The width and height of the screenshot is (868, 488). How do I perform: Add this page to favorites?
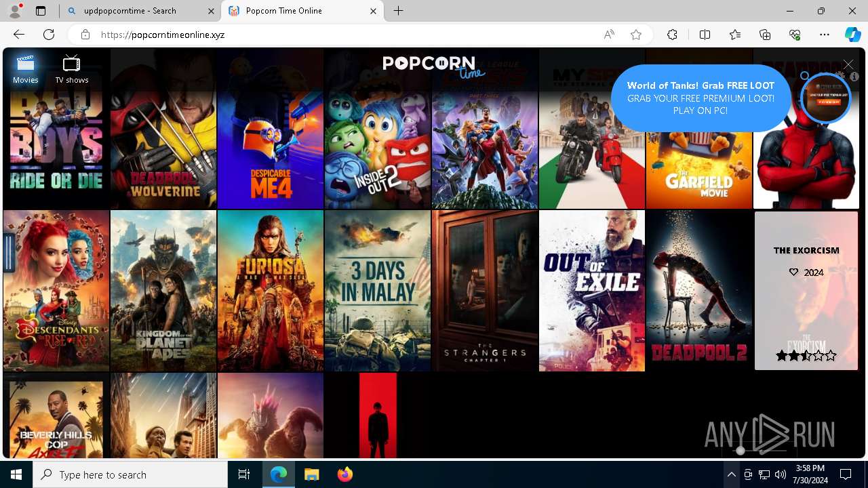click(636, 35)
